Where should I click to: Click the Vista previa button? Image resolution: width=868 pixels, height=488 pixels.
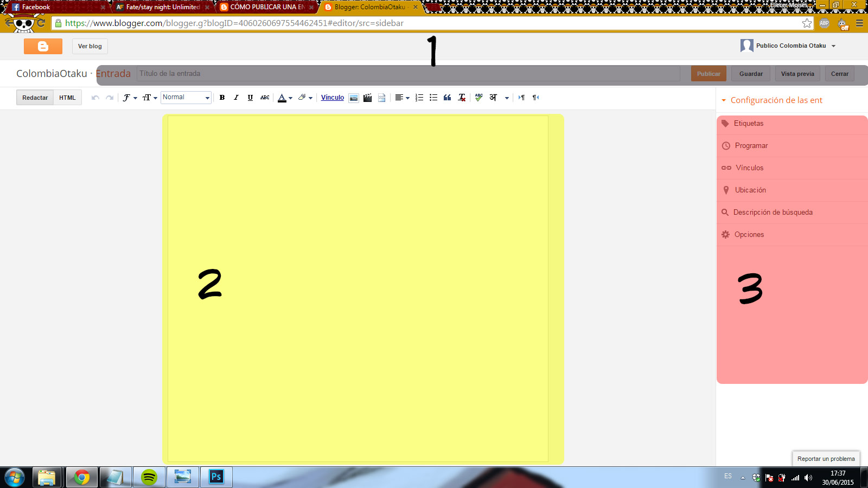click(797, 74)
